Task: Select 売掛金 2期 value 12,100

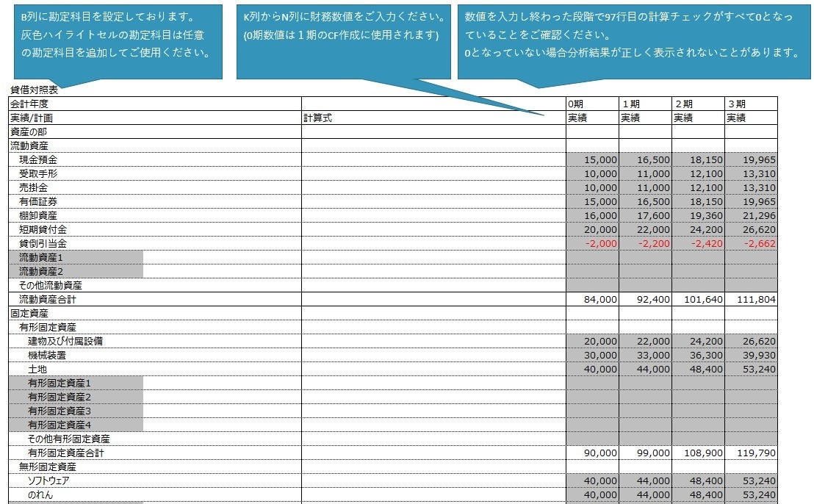Action: point(698,188)
